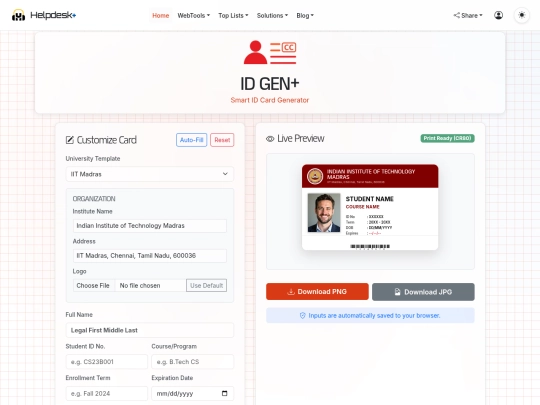The width and height of the screenshot is (540, 405).
Task: Click the ORGANIZATION section heading
Action: 94,199
